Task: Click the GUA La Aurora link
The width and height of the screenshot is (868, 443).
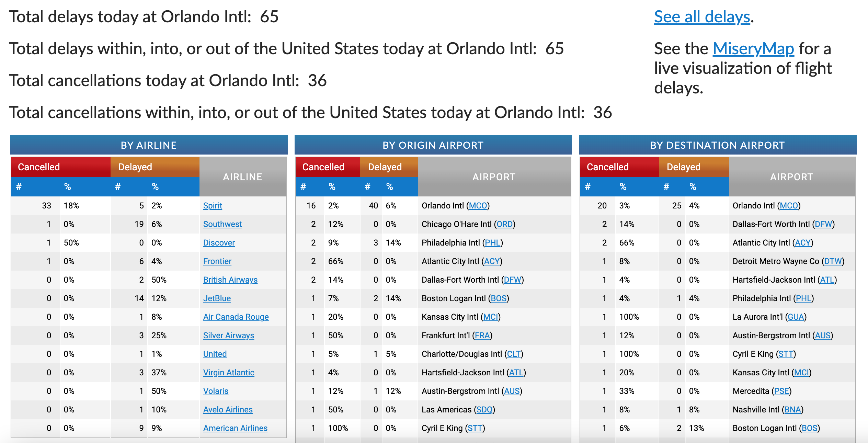Action: (x=796, y=317)
